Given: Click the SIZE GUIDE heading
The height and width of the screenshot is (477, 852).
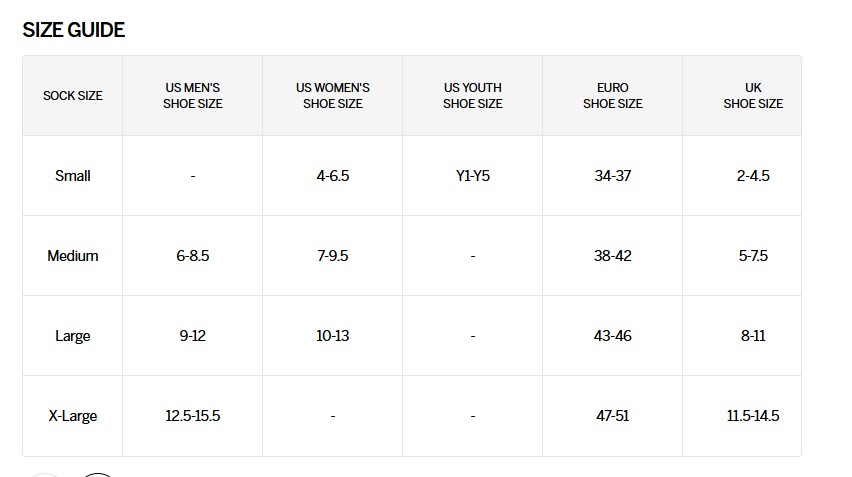Looking at the screenshot, I should (73, 30).
